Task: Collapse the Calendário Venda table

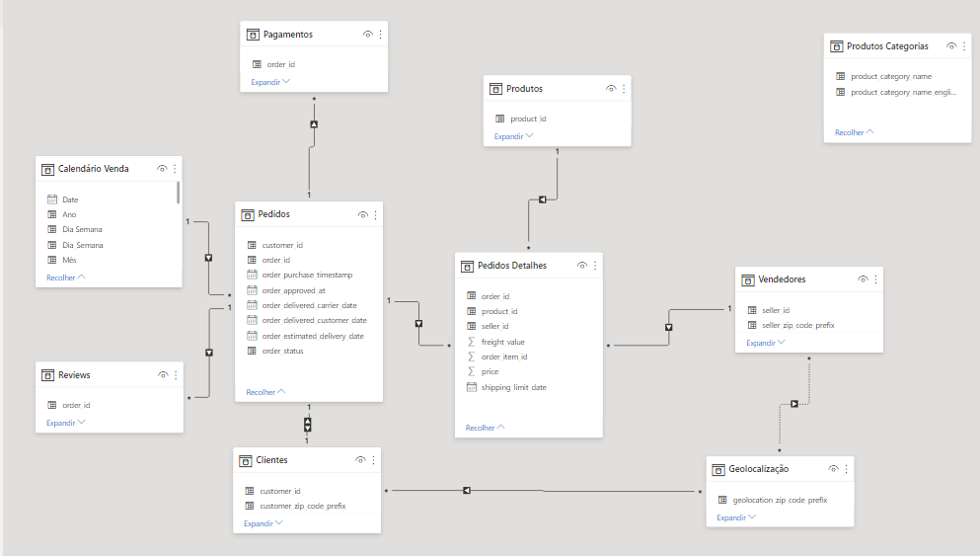Action: (x=65, y=278)
